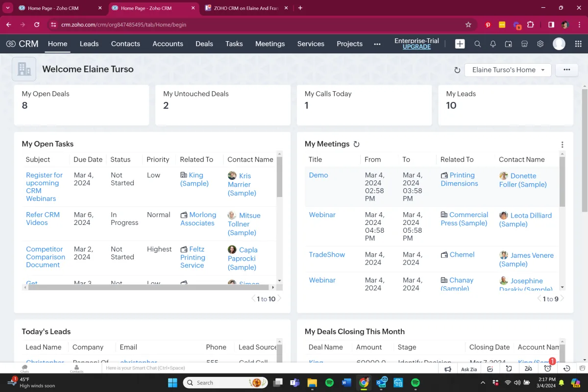Open the setup gear icon
This screenshot has width=588, height=392.
tap(540, 44)
